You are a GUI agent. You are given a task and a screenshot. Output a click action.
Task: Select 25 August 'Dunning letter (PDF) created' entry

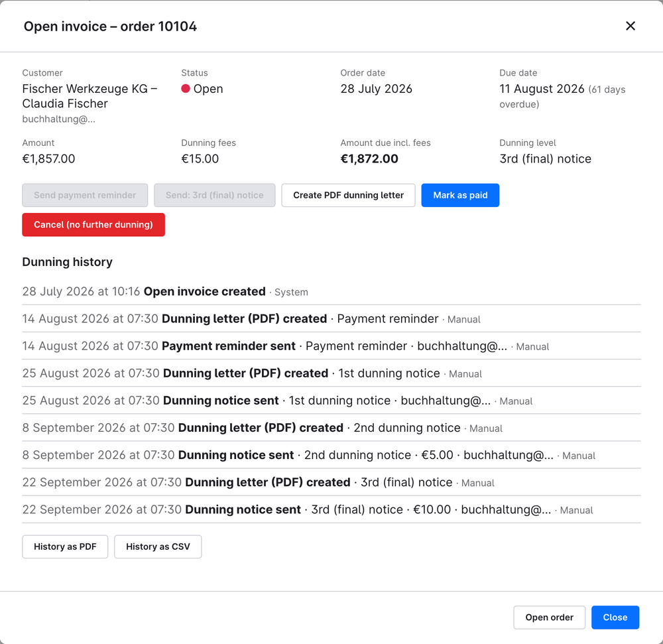331,373
